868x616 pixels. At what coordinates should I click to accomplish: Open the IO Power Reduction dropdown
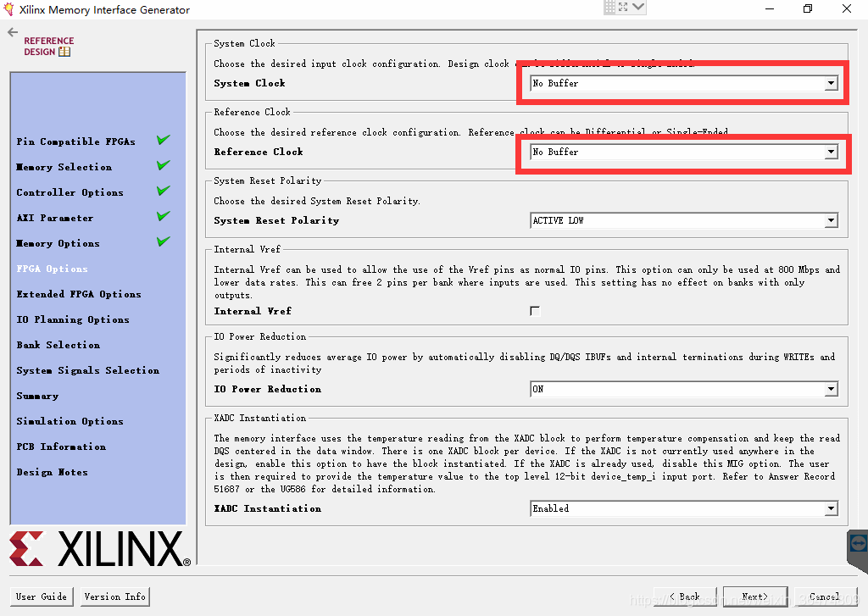pyautogui.click(x=684, y=389)
